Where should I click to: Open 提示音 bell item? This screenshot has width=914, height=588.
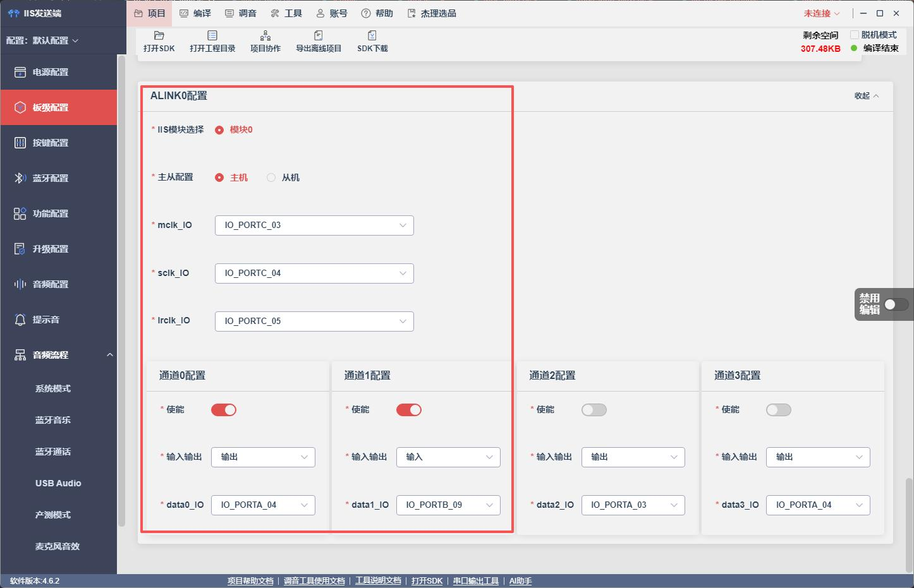pos(58,320)
